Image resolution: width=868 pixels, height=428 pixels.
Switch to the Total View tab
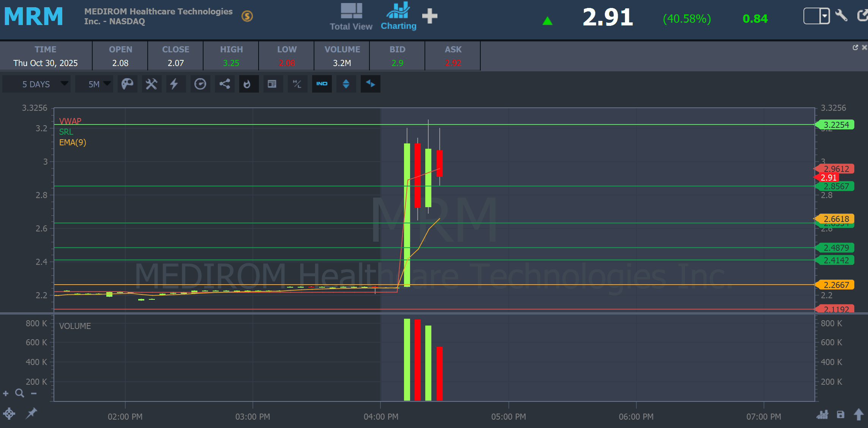[x=351, y=16]
